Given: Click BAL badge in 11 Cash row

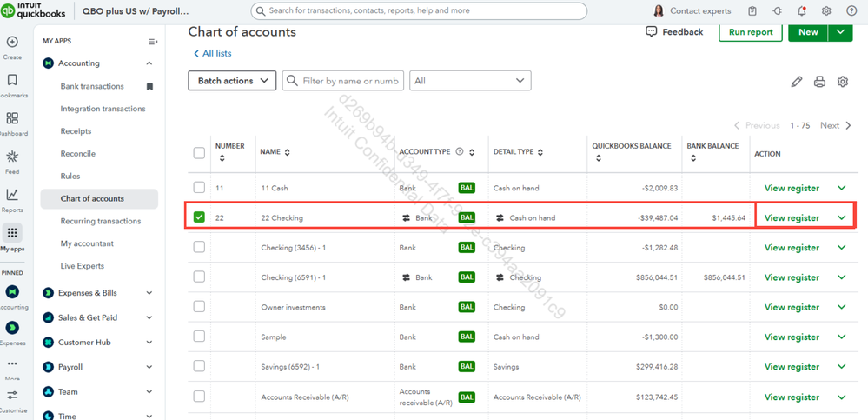Looking at the screenshot, I should pyautogui.click(x=467, y=188).
